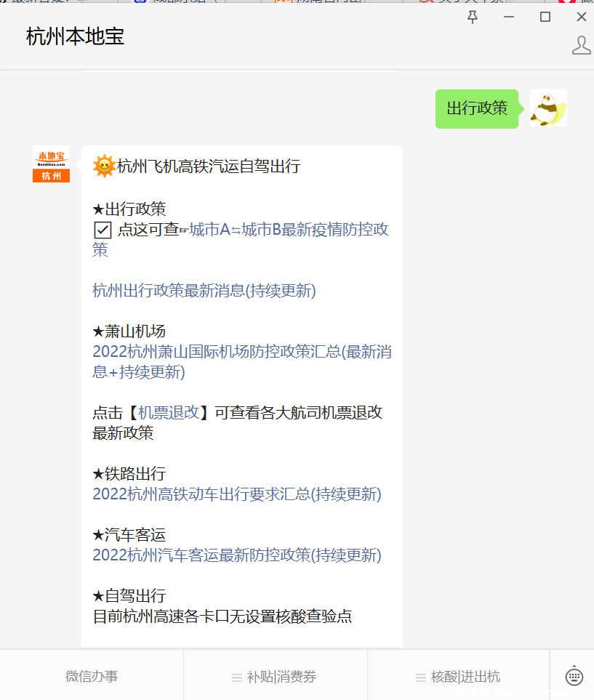Viewport: 594px width, 700px height.
Task: Open 2022杭州高铁动车出行要求汇总 link
Action: tap(237, 494)
